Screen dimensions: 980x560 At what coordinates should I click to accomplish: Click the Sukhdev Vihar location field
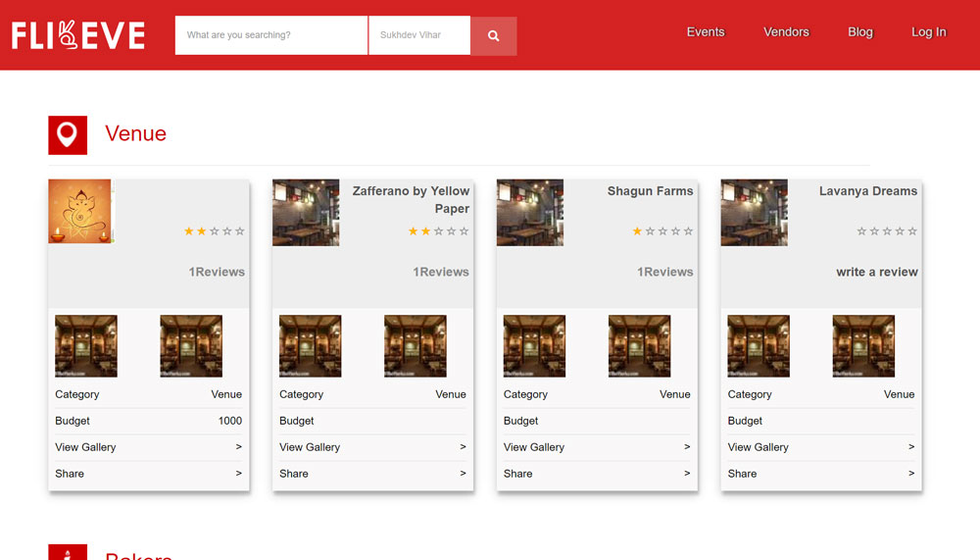coord(418,35)
